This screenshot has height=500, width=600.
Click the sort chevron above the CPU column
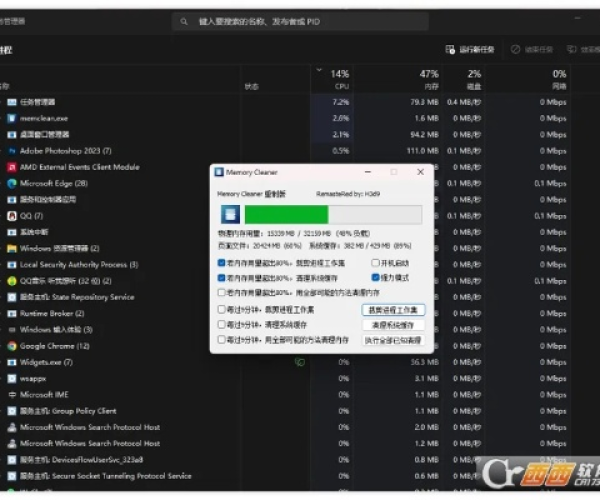click(319, 70)
